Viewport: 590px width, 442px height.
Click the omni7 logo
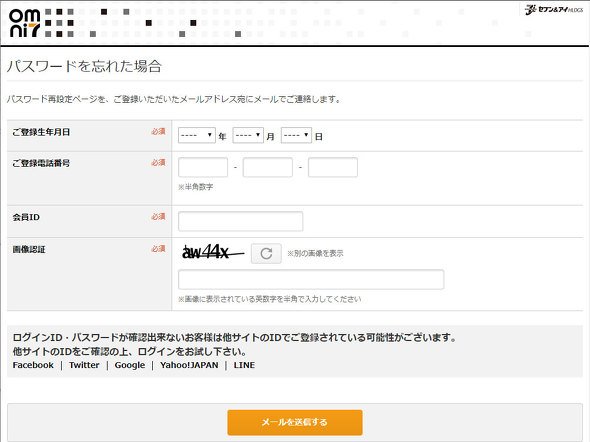pyautogui.click(x=25, y=23)
